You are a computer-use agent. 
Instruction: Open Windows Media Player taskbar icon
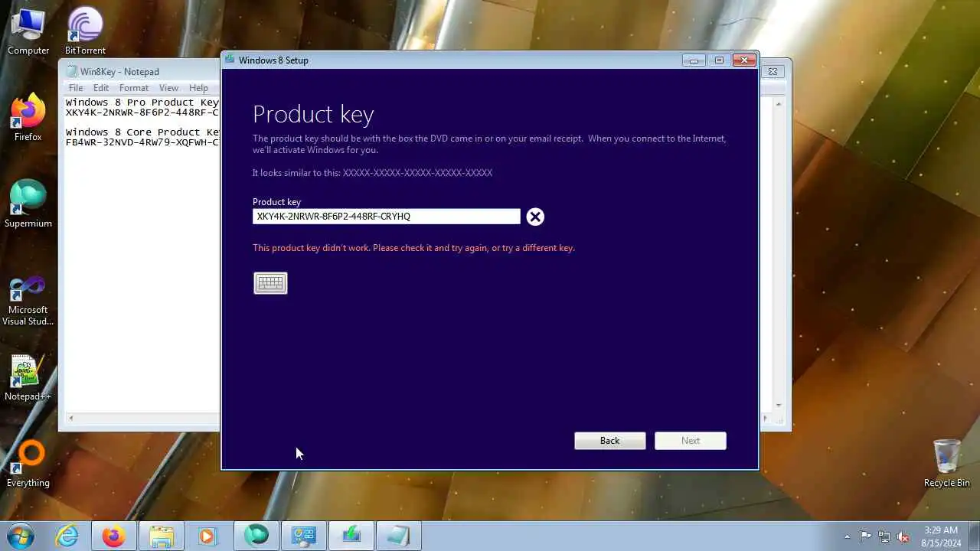tap(207, 536)
